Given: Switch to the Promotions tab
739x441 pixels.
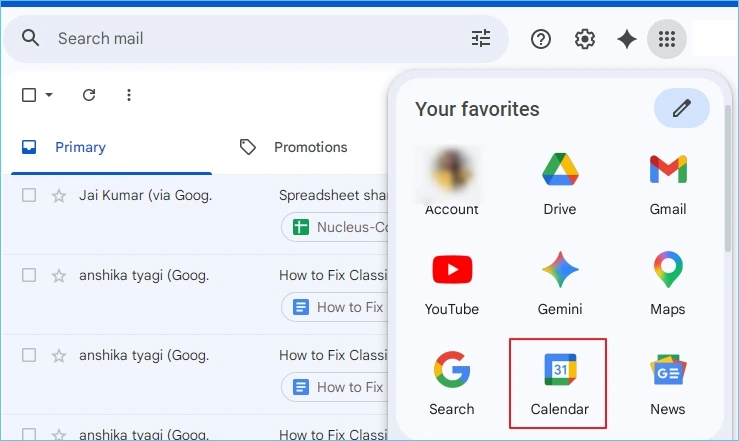Looking at the screenshot, I should [294, 147].
